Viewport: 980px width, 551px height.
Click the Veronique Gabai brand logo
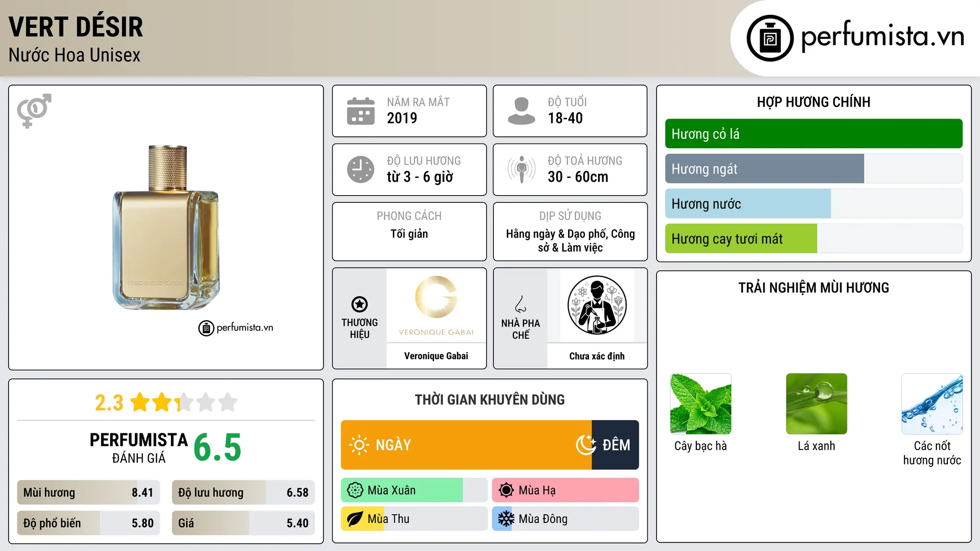tap(436, 306)
